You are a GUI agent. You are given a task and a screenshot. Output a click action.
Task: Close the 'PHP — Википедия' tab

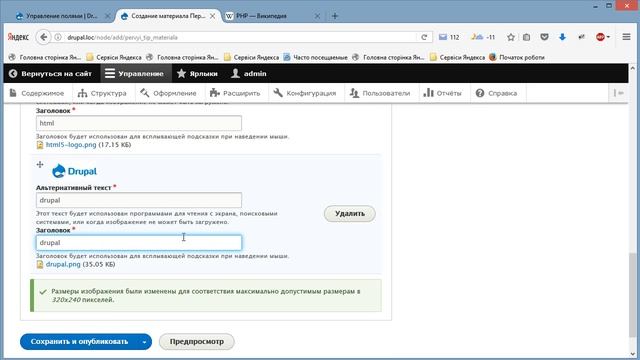(x=317, y=16)
